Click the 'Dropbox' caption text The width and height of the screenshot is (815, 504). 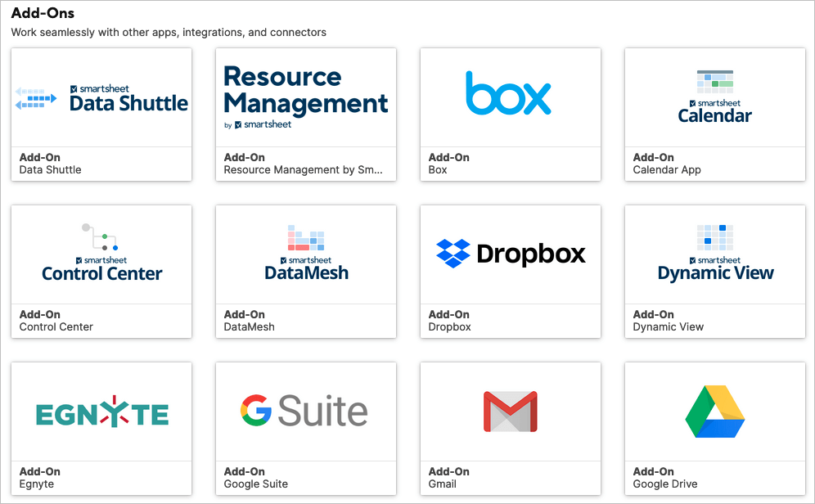pyautogui.click(x=449, y=326)
